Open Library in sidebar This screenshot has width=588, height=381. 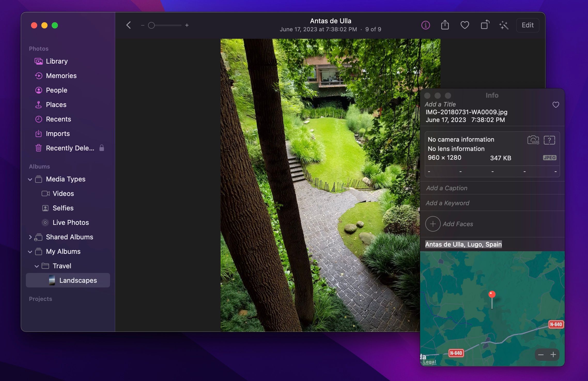point(57,61)
